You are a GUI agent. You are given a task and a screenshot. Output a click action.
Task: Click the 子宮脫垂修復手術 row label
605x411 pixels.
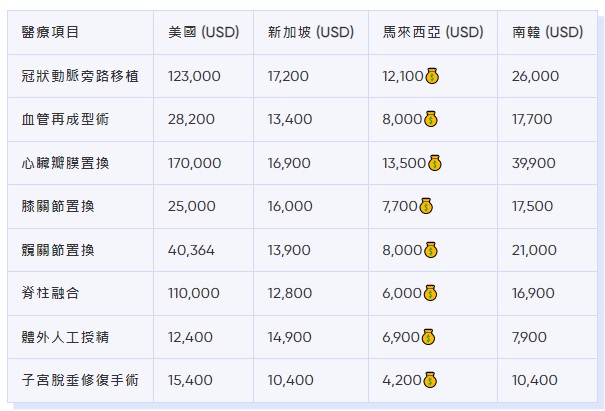pos(79,380)
